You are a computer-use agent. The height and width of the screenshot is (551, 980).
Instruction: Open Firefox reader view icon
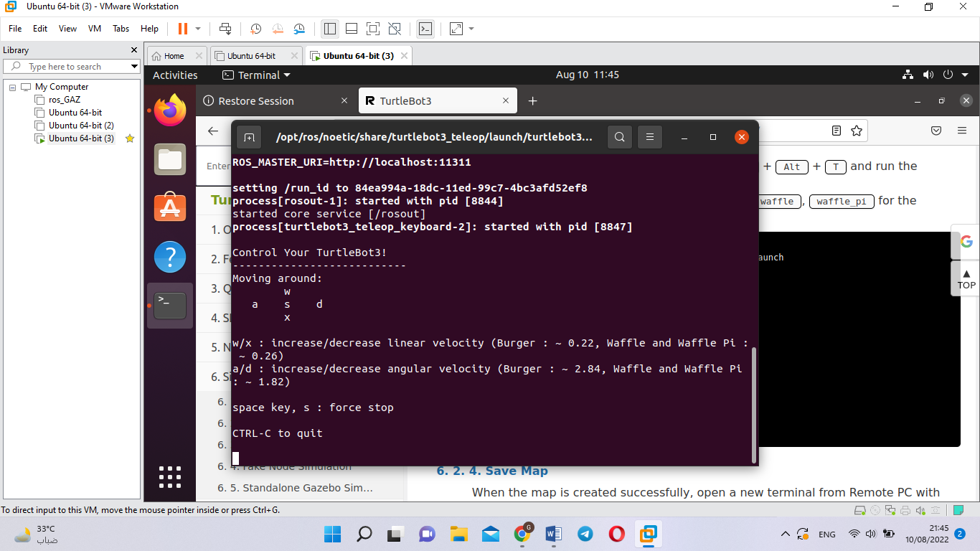[x=837, y=131]
